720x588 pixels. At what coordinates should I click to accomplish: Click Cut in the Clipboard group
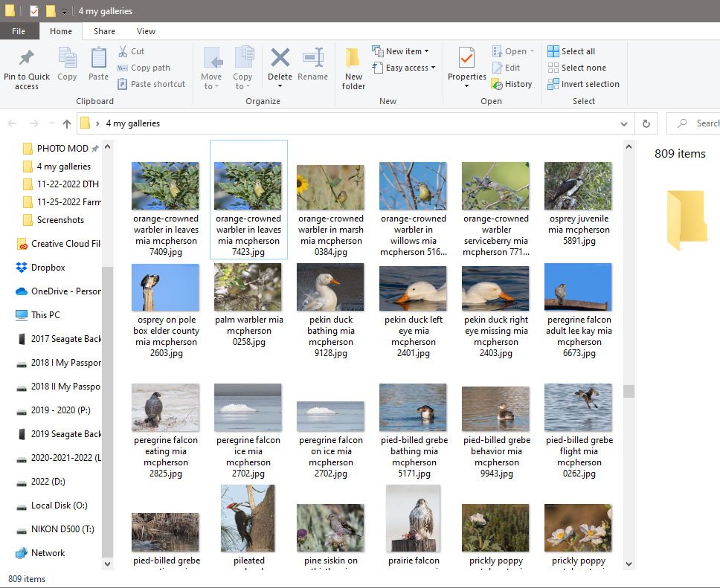click(x=133, y=51)
